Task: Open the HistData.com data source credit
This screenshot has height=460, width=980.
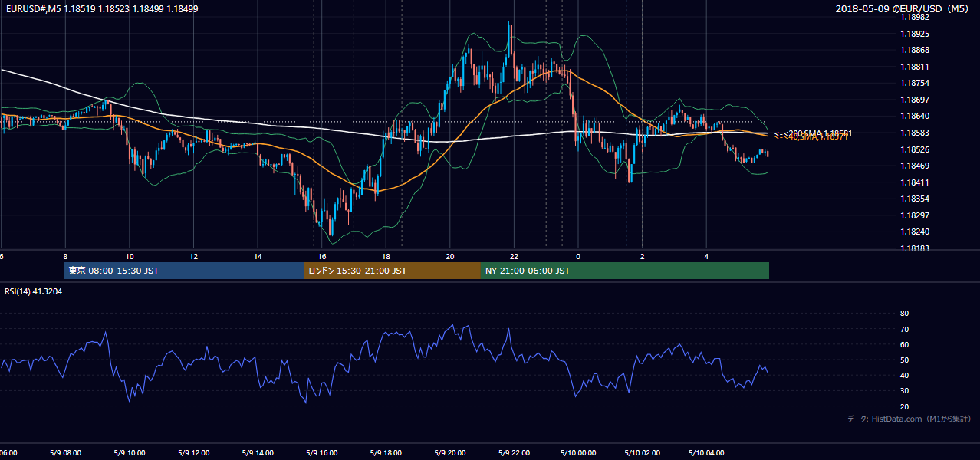Action: click(x=909, y=419)
